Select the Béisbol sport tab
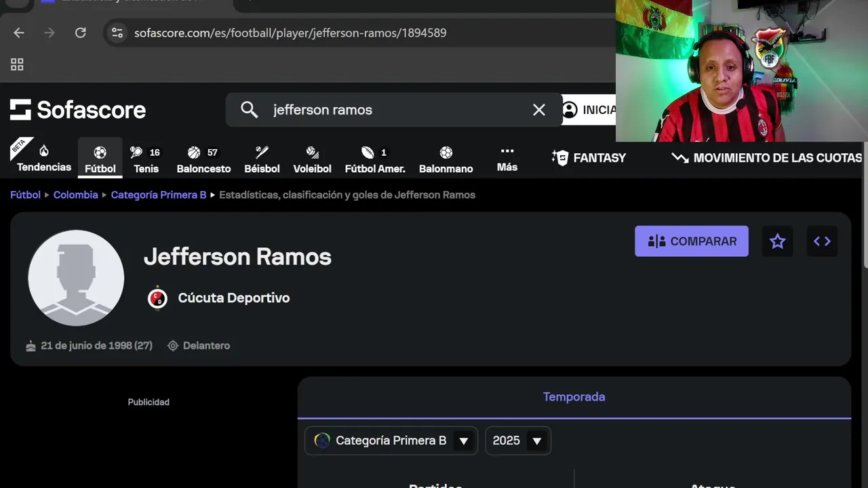This screenshot has height=488, width=868. click(262, 160)
